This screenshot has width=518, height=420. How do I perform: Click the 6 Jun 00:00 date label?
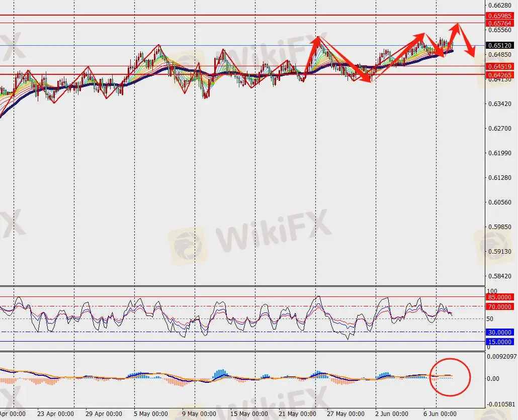[440, 414]
